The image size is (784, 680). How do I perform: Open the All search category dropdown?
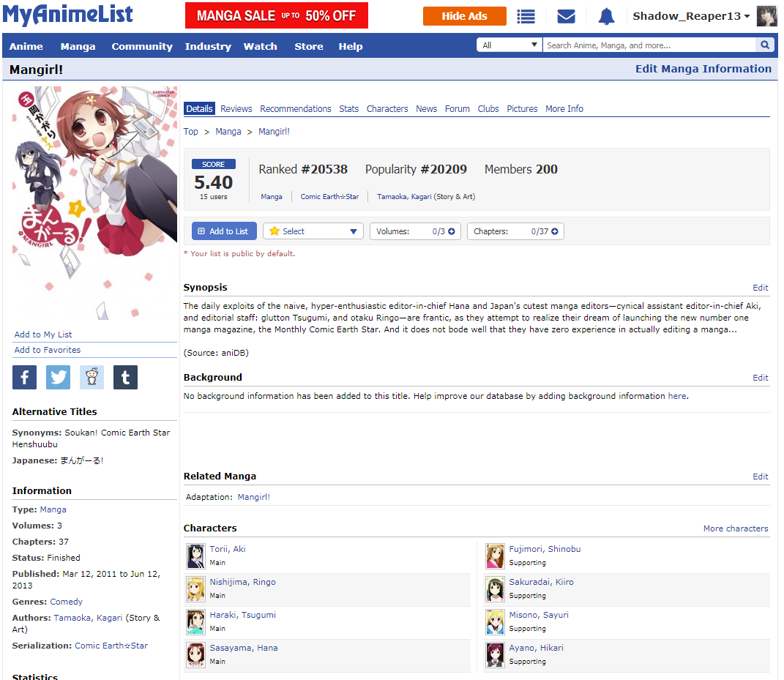click(x=509, y=45)
